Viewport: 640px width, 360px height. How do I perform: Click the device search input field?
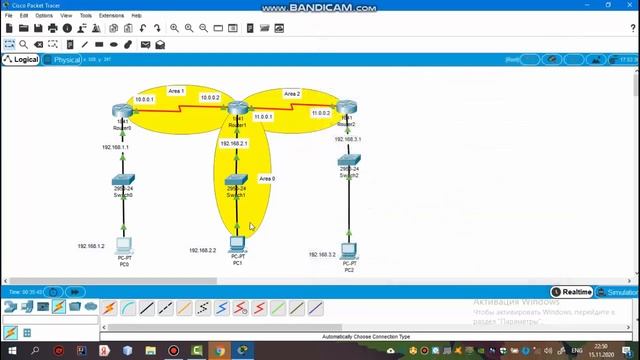51,320
